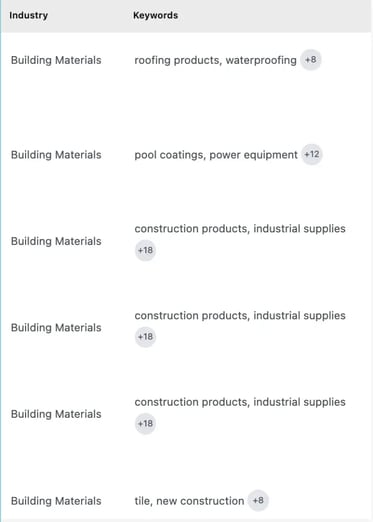Click second construction products, industrial supplies text
Screen dimensions: 373x522
tap(240, 315)
